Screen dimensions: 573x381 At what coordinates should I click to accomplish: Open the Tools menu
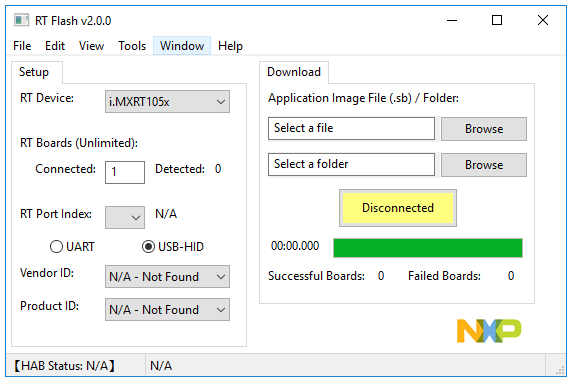coord(132,46)
